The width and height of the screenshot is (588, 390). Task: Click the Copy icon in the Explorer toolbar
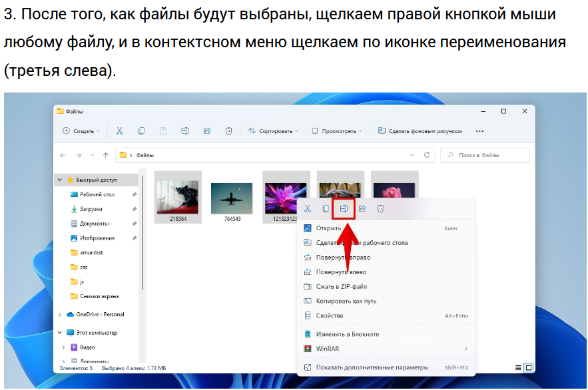tap(141, 130)
